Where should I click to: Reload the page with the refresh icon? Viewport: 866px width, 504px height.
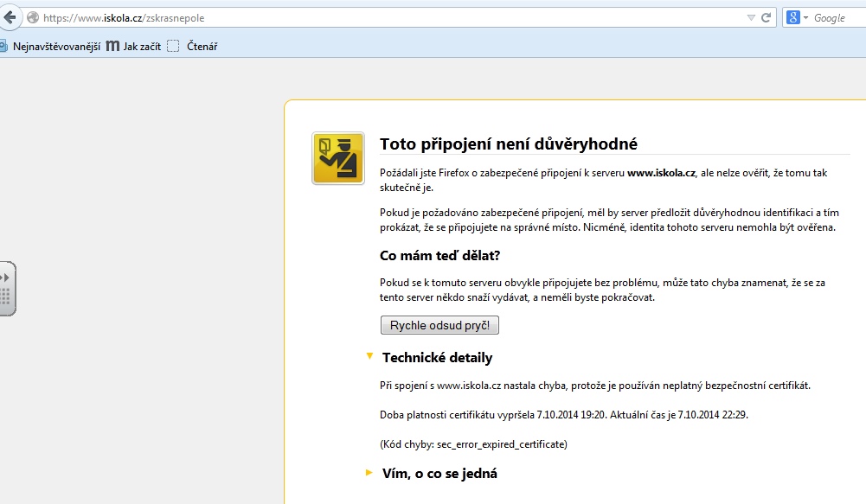pos(766,17)
